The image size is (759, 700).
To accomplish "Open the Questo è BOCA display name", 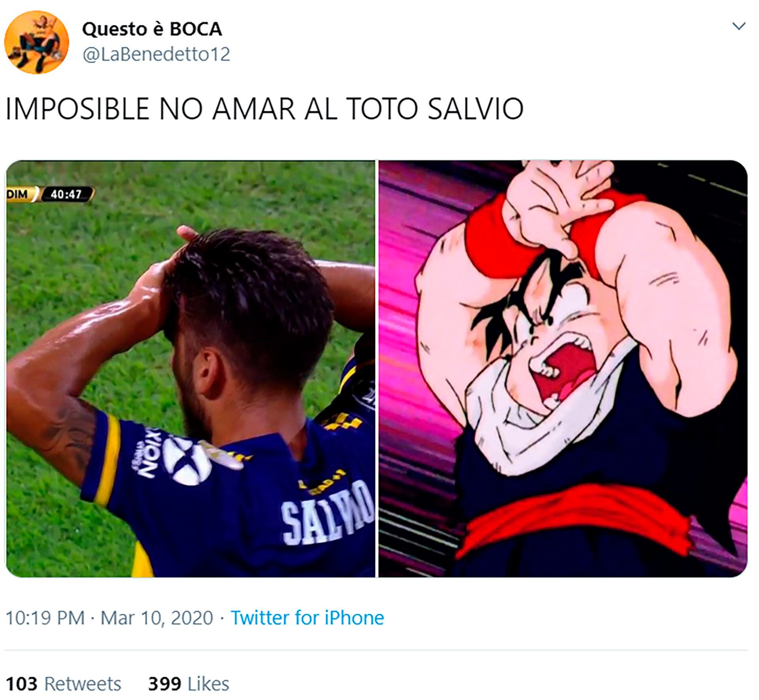I will tap(152, 29).
